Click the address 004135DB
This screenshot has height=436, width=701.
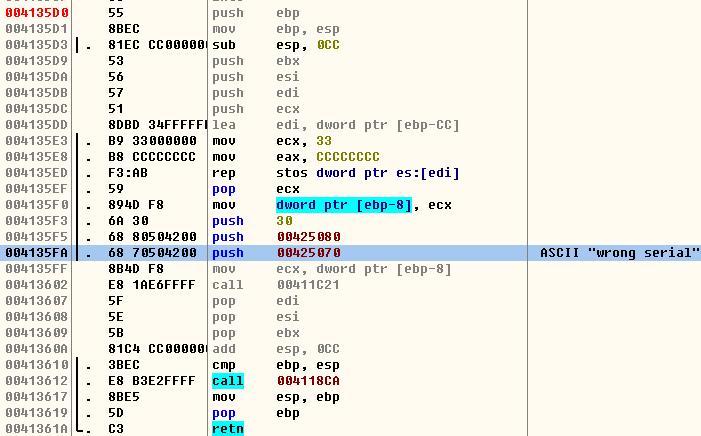(37, 93)
